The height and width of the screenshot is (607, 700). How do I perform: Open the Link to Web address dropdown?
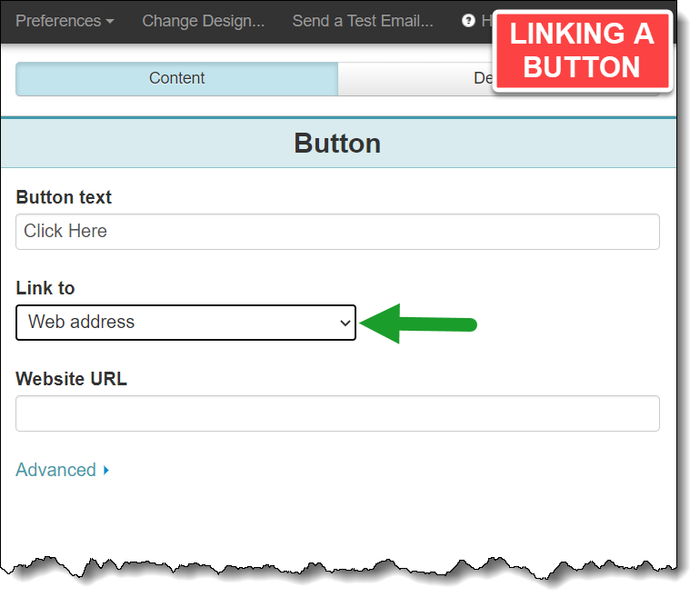coord(185,323)
